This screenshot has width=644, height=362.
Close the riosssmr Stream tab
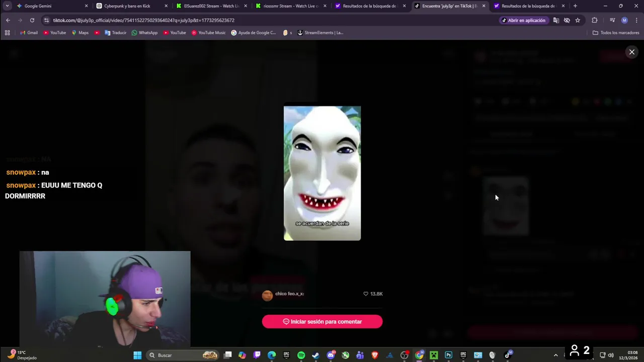pyautogui.click(x=325, y=6)
